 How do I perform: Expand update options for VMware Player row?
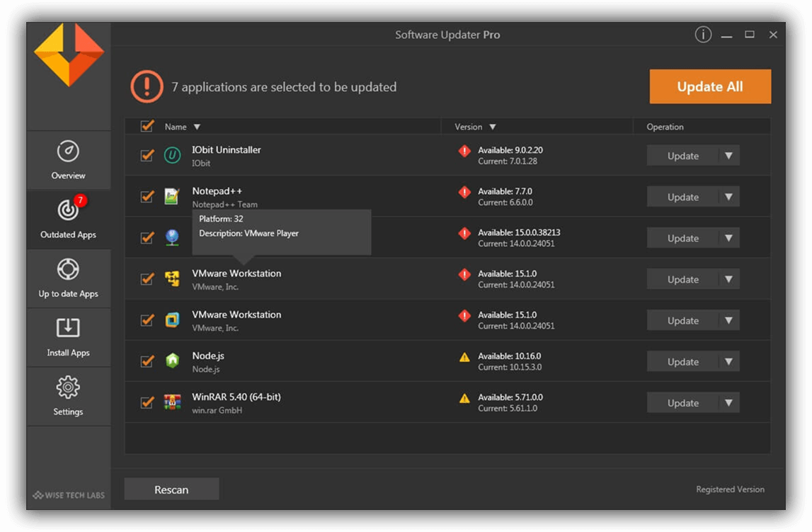click(x=728, y=238)
